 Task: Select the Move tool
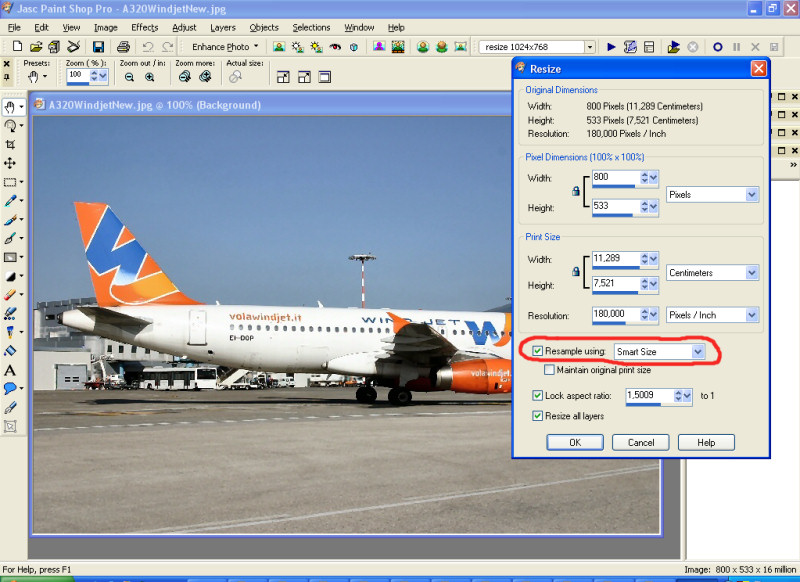[10, 163]
